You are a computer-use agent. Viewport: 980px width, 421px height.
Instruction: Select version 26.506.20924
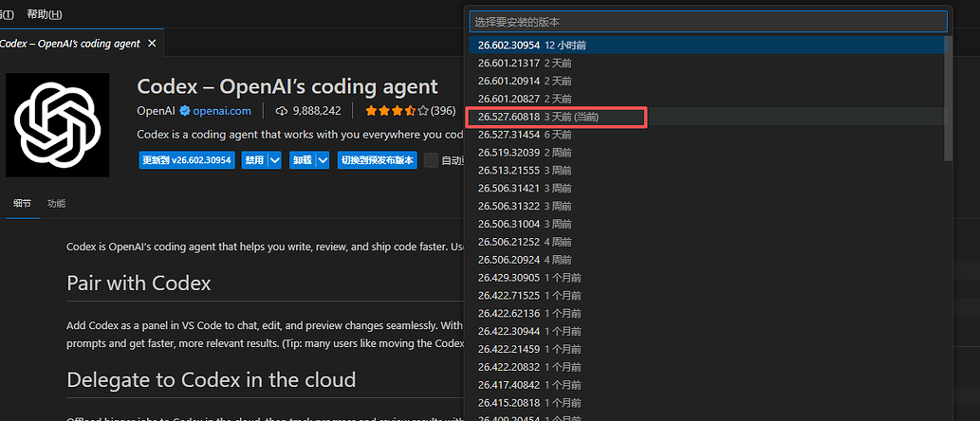click(708, 260)
